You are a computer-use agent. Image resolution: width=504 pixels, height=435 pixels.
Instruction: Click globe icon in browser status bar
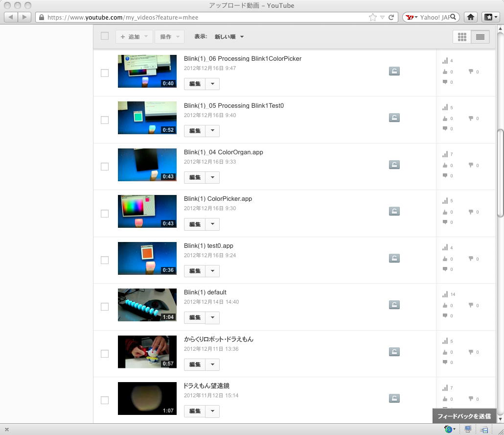(448, 429)
